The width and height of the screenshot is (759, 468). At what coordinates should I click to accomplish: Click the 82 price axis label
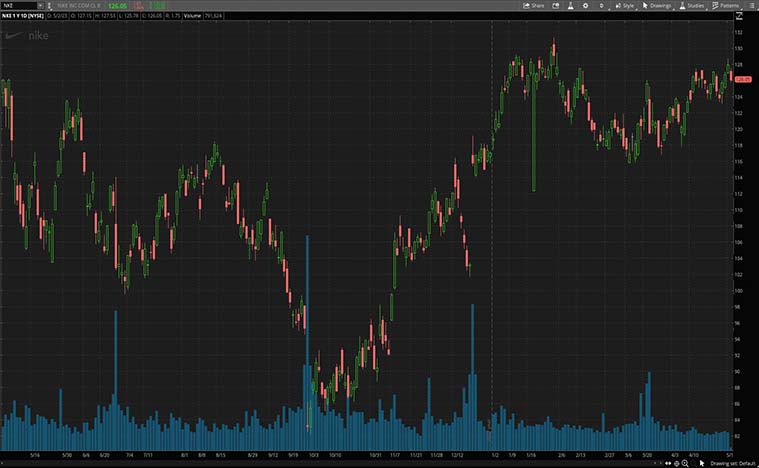pyautogui.click(x=737, y=436)
